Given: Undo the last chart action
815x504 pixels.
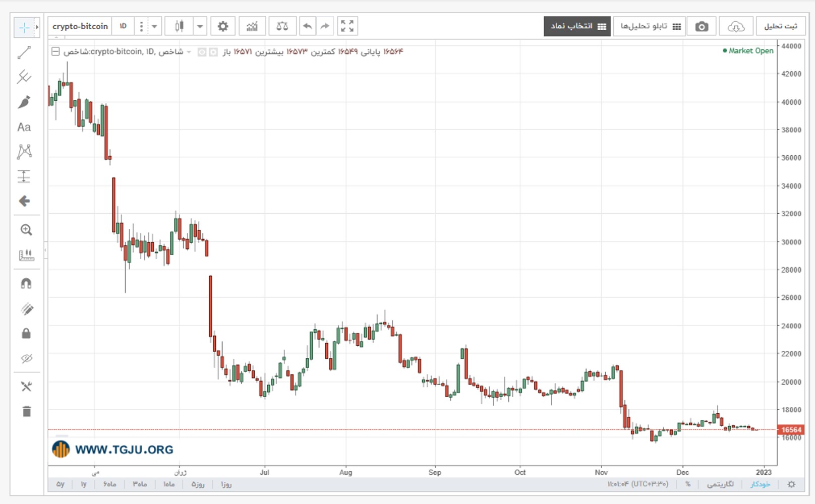Looking at the screenshot, I should (x=307, y=26).
